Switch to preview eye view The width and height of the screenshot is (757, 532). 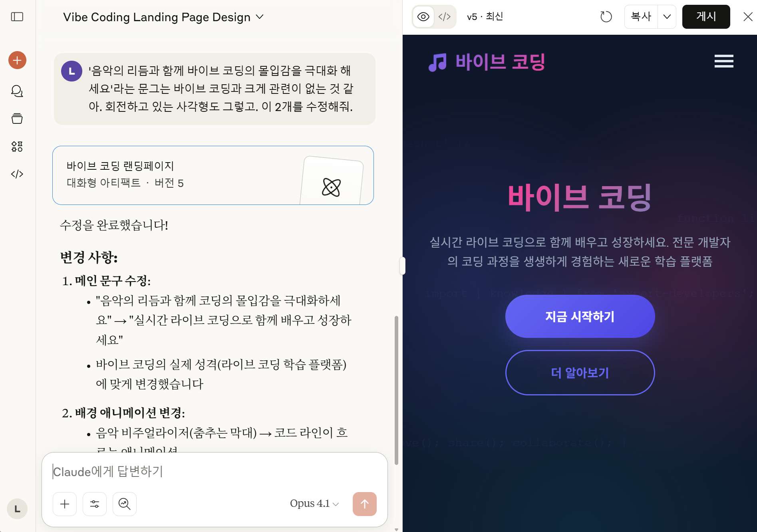423,17
